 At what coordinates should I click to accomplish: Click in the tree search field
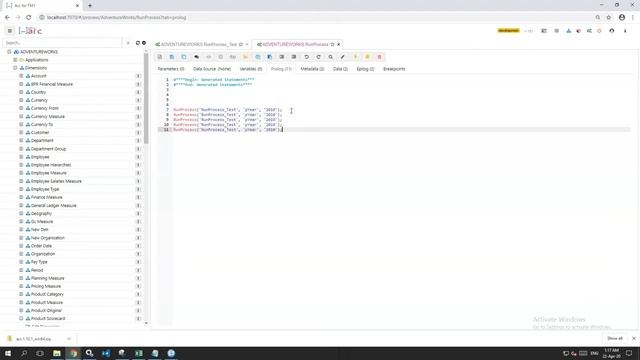(62, 43)
